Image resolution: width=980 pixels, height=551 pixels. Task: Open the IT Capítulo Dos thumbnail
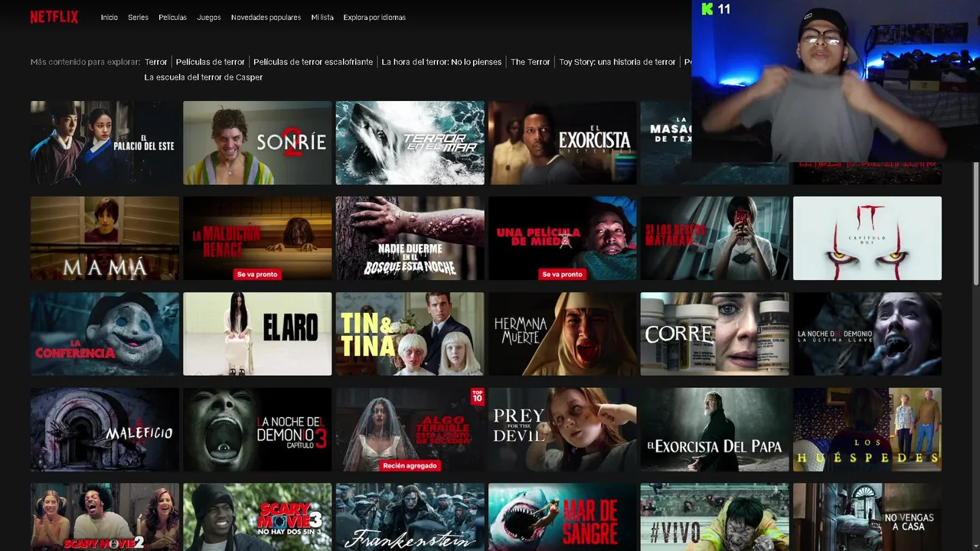[867, 238]
